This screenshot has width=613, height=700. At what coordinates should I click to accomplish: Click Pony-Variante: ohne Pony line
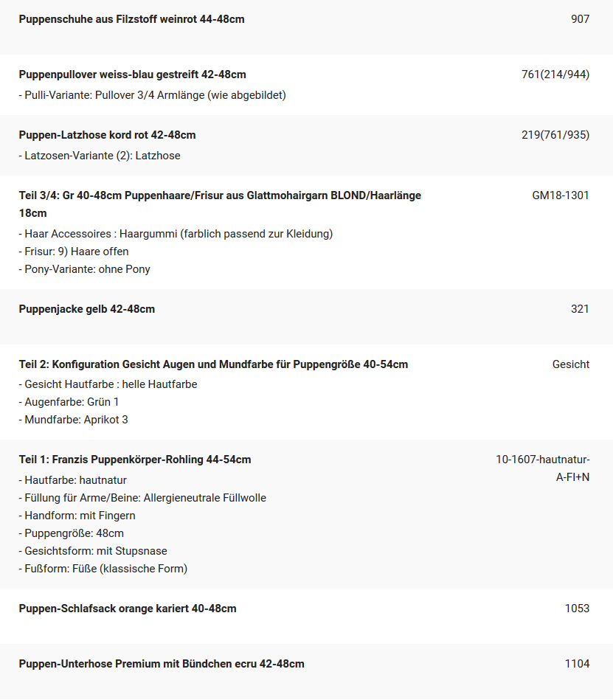point(84,269)
